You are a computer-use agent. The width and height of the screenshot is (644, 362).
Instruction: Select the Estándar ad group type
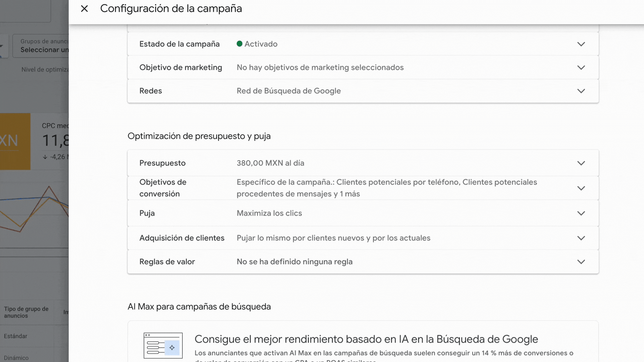[15, 336]
